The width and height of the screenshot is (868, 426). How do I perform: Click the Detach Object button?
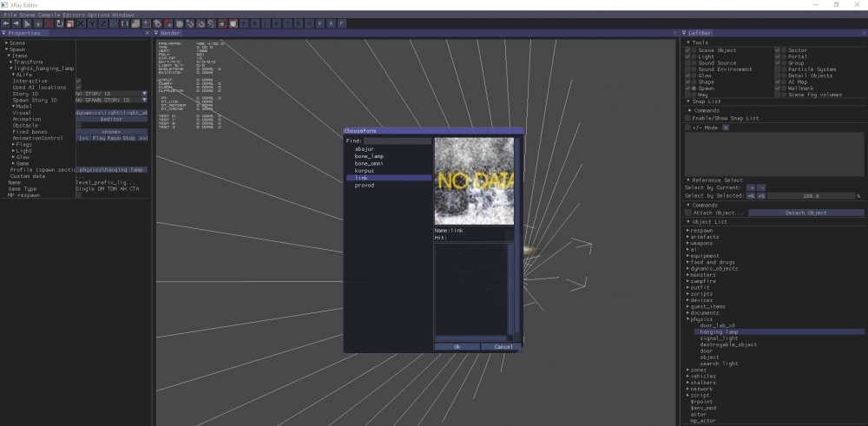coord(806,213)
